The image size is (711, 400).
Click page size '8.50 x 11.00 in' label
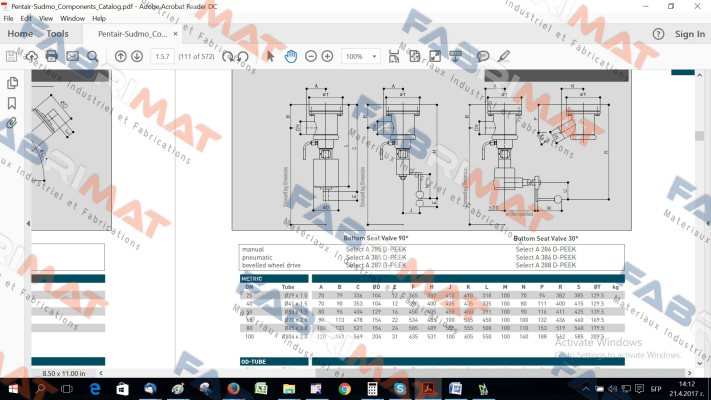tap(64, 373)
